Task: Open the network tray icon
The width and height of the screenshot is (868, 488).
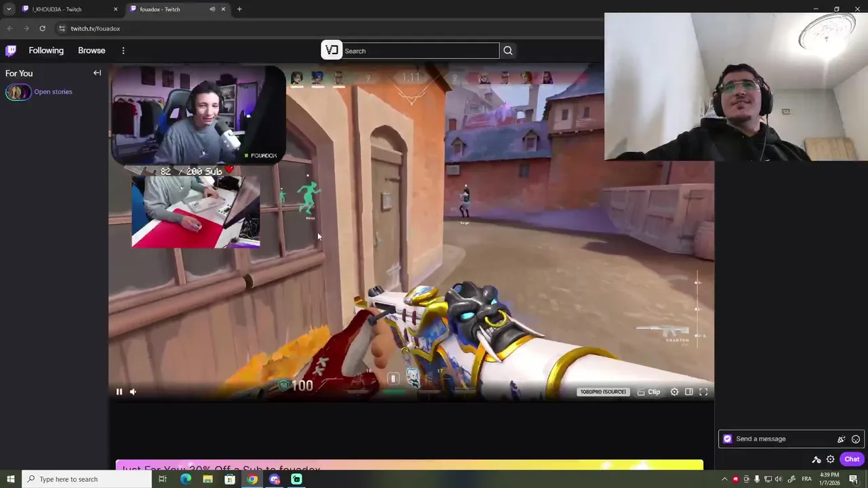Action: click(768, 479)
